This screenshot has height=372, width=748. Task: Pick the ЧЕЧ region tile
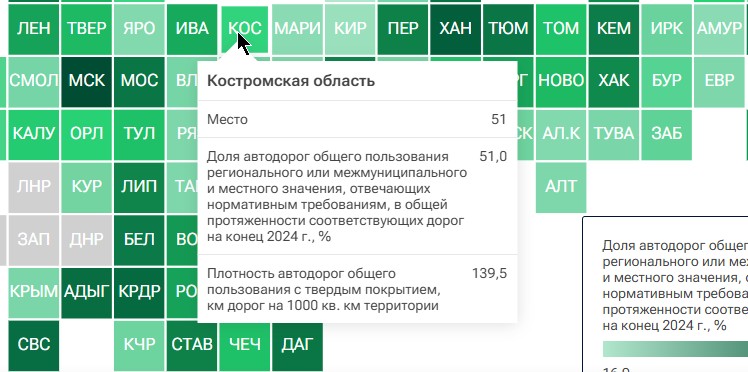tap(245, 345)
